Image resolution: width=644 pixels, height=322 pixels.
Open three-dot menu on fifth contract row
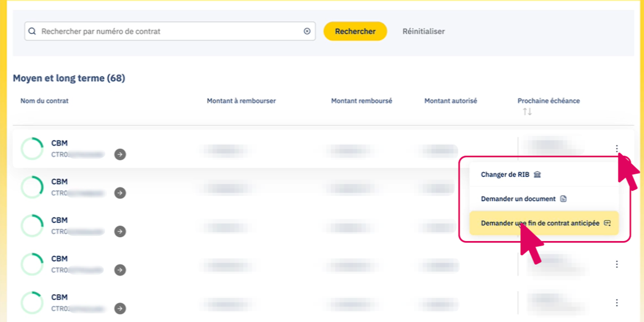617,303
